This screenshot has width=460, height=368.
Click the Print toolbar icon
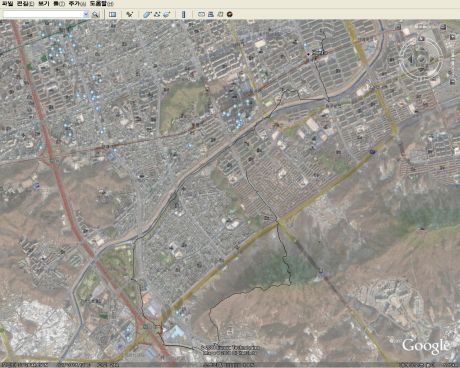(x=211, y=14)
